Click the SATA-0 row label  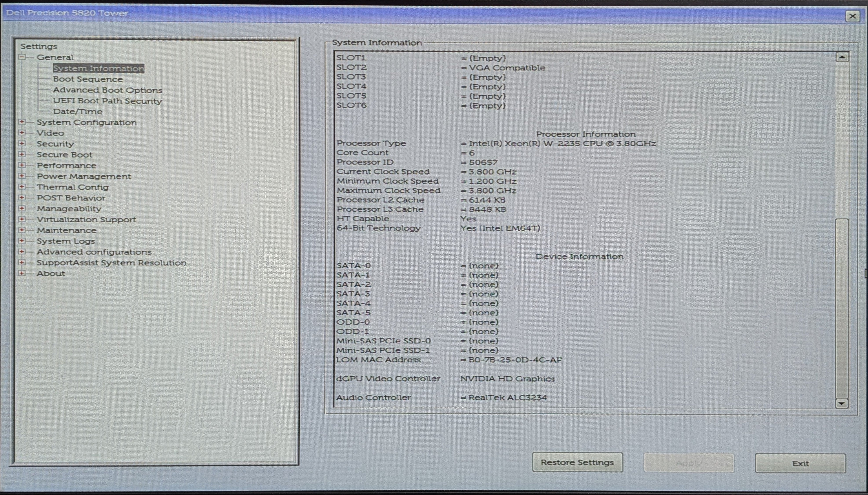click(353, 266)
